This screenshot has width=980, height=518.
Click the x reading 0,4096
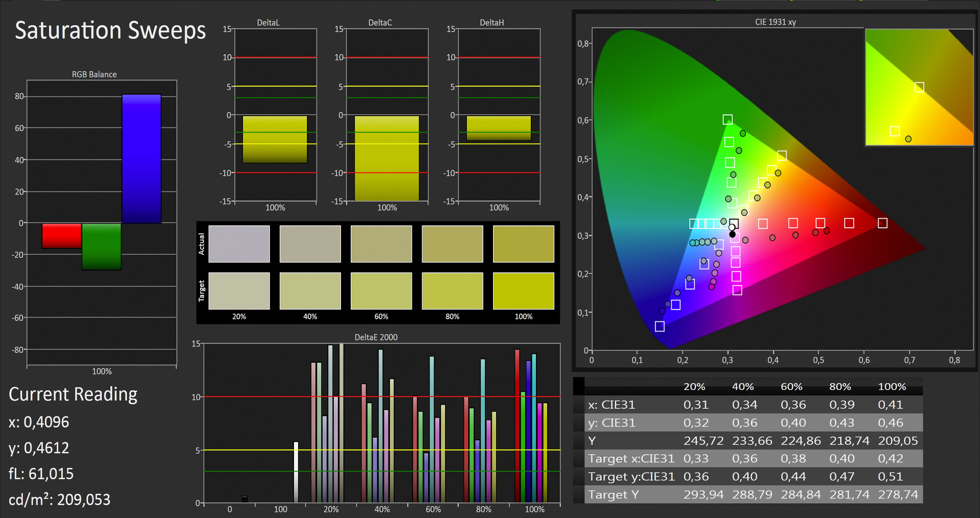point(39,422)
